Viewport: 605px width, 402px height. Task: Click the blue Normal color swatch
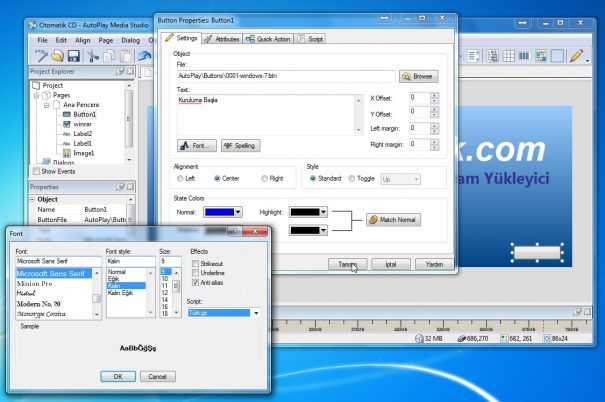(x=219, y=212)
